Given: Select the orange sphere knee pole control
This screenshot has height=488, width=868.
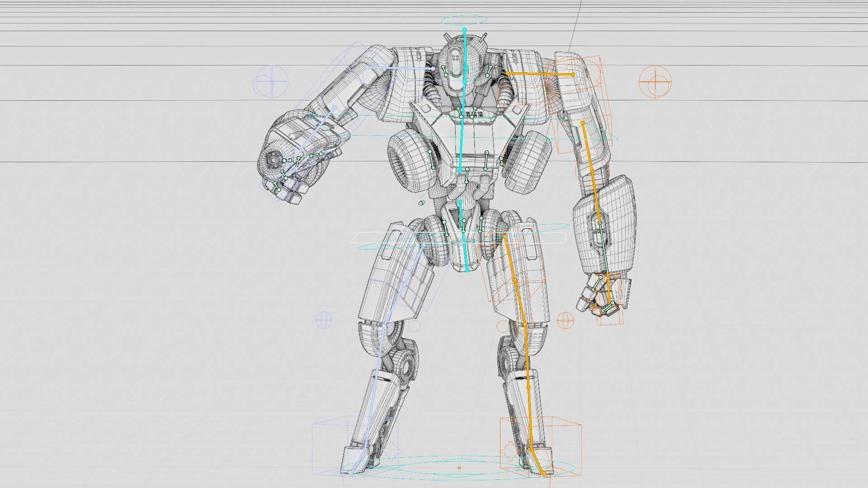Looking at the screenshot, I should (565, 321).
